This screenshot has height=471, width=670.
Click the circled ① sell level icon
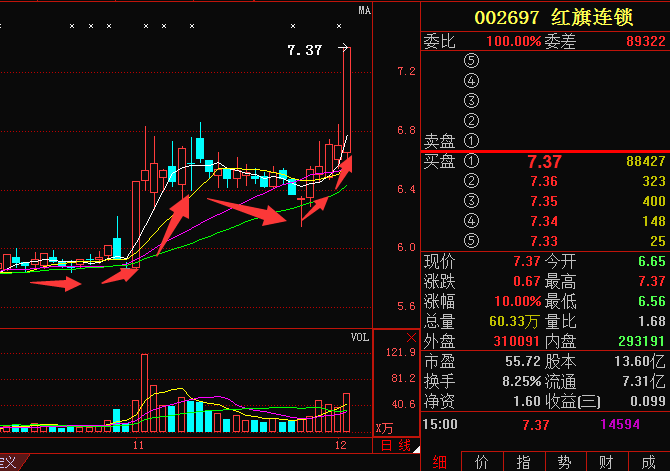click(473, 141)
